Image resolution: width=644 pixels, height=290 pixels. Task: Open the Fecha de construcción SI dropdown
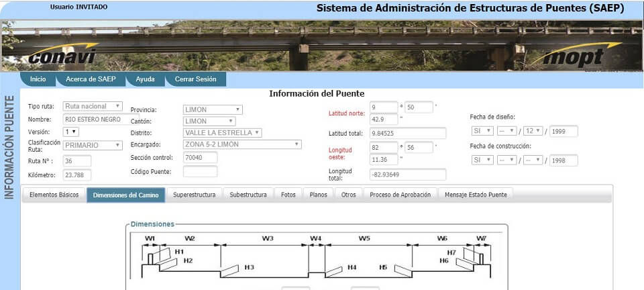482,160
